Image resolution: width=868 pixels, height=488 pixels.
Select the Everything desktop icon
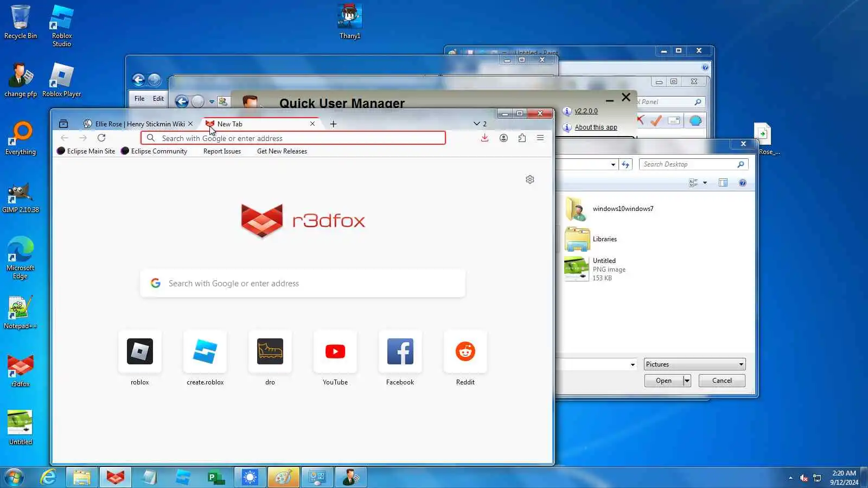(21, 138)
